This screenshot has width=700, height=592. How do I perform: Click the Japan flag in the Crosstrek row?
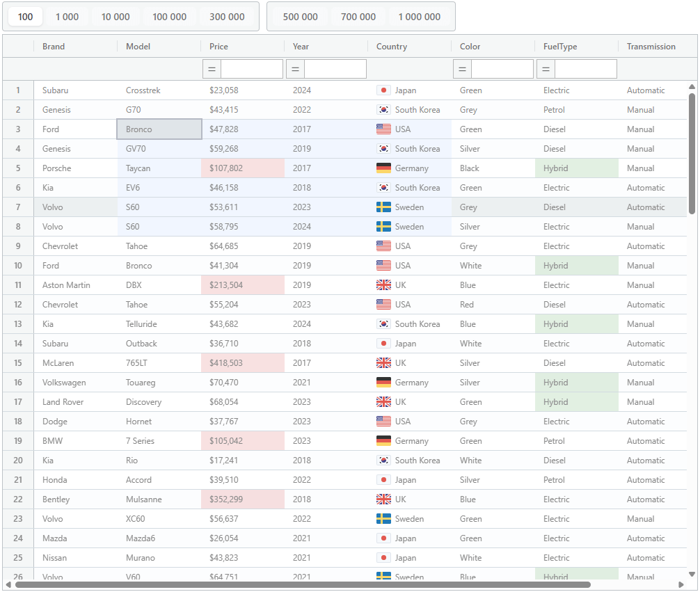[x=383, y=90]
